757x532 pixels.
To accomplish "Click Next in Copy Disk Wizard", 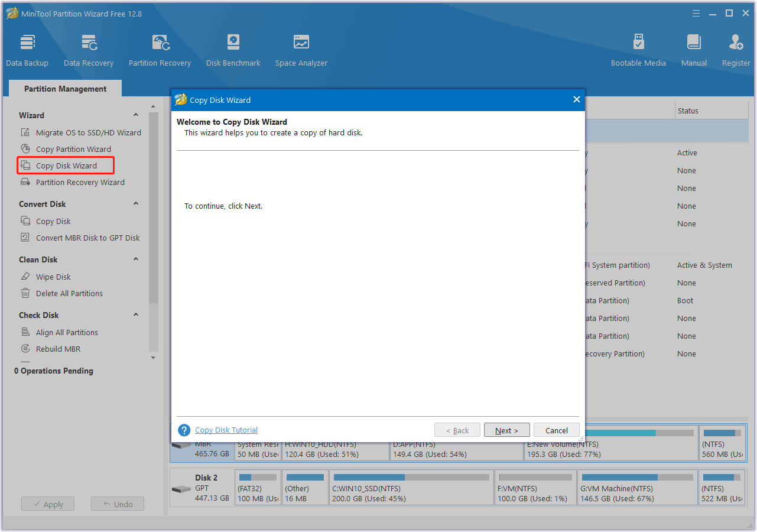I will tap(506, 430).
